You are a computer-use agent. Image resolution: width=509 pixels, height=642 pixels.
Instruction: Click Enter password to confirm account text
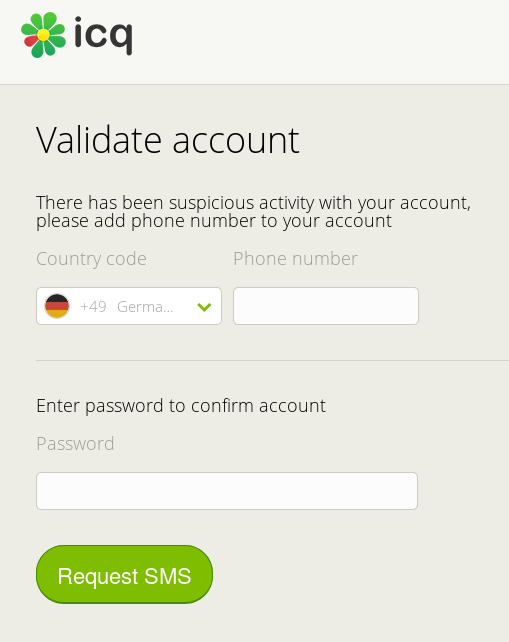(x=181, y=406)
